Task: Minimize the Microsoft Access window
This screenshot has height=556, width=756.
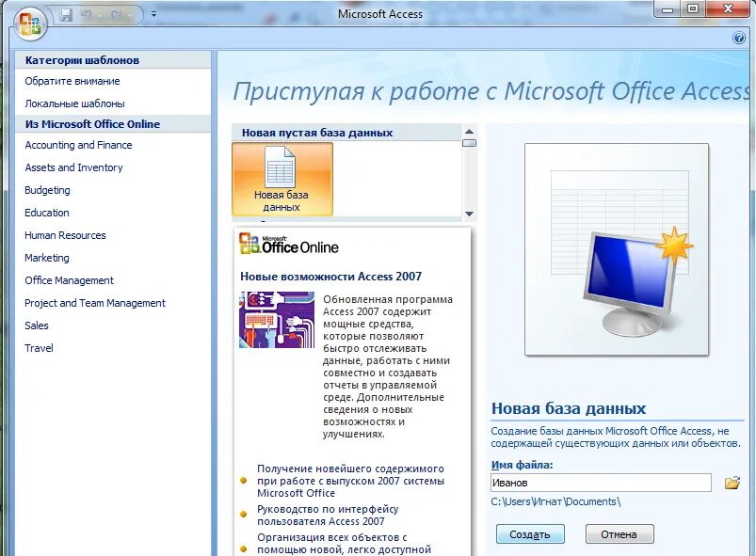Action: coord(668,9)
